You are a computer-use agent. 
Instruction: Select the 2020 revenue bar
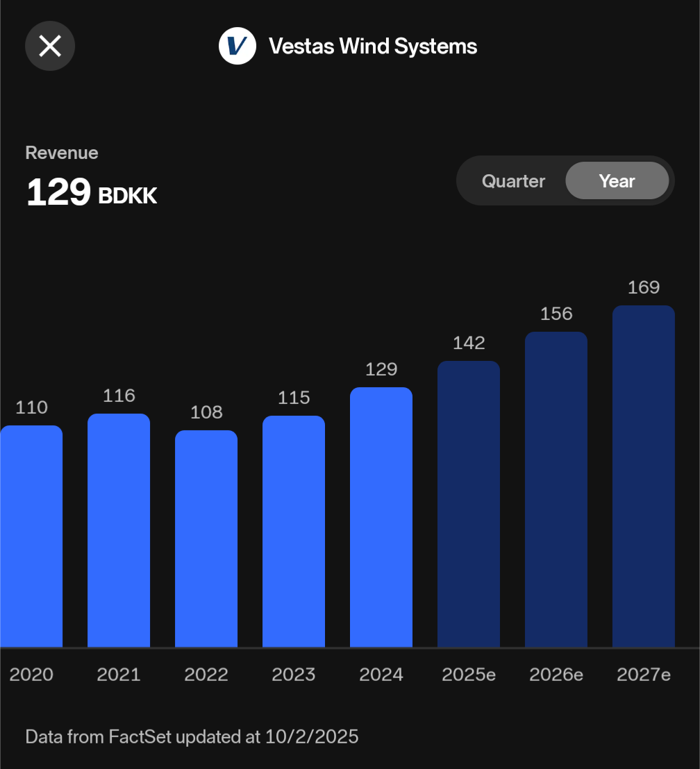[31, 536]
